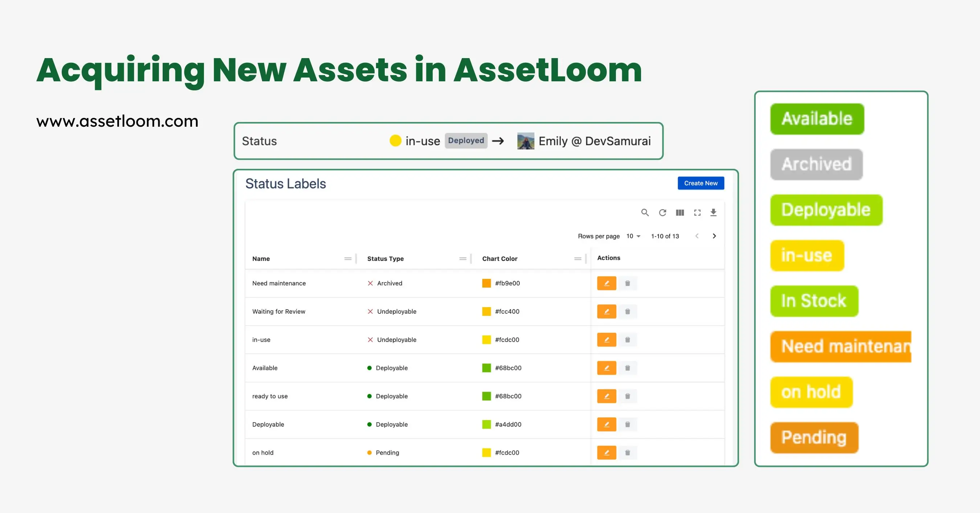Edit the Available status label
This screenshot has height=513, width=980.
tap(607, 368)
